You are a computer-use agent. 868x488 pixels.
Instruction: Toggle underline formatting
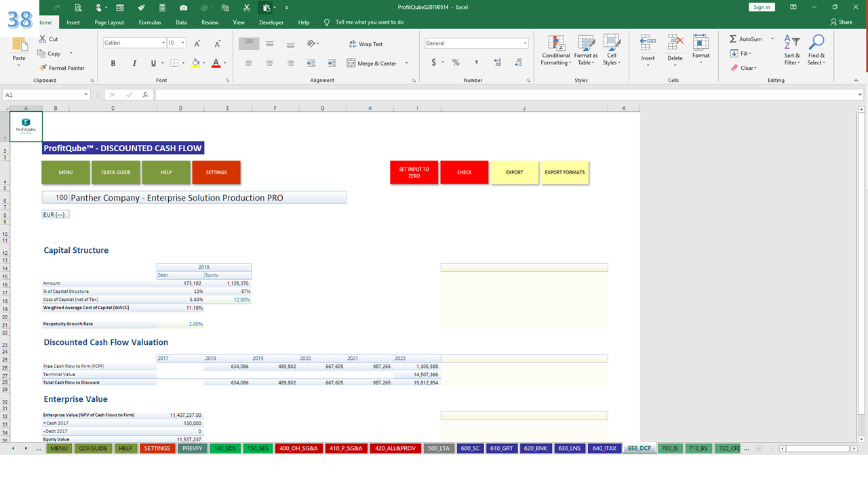coord(153,63)
